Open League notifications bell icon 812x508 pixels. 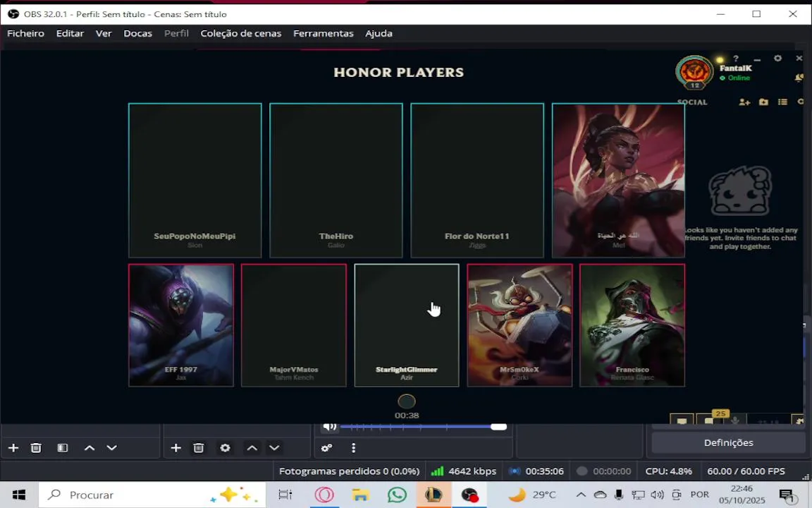[x=799, y=78]
